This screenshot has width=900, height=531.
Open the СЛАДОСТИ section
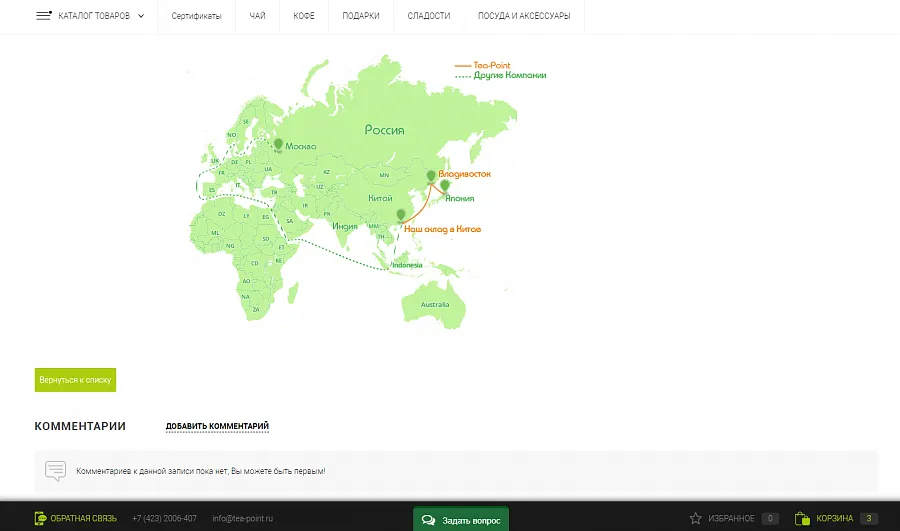(429, 16)
